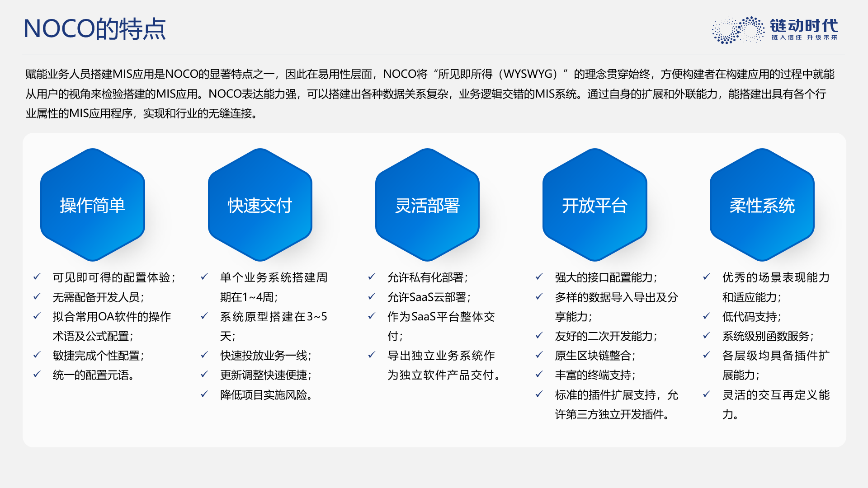Viewport: 868px width, 488px height.
Task: Click the checkmark beside 允许SaaS云部署
Action: 372,296
